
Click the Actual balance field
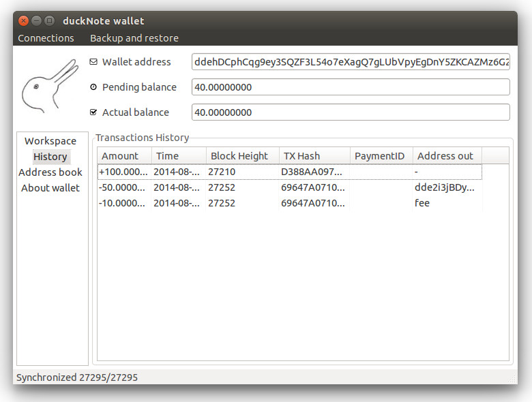point(351,112)
